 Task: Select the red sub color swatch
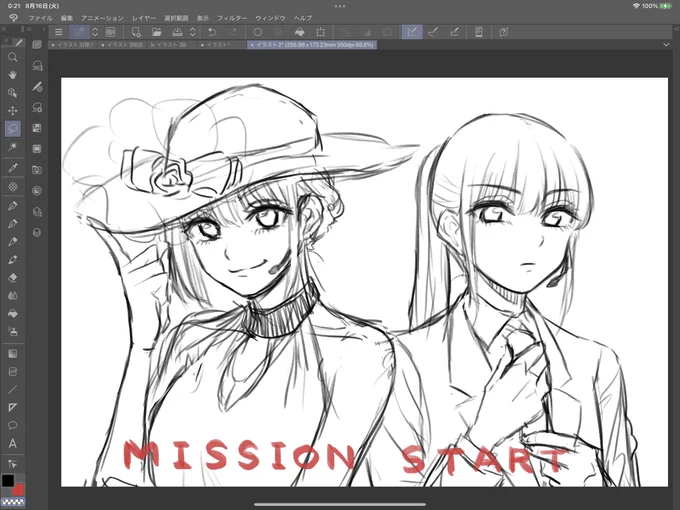[x=19, y=490]
